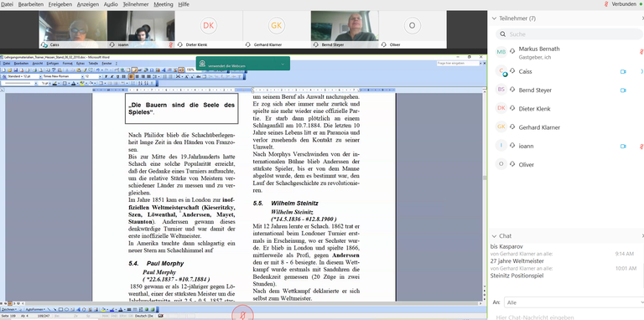The height and width of the screenshot is (320, 644).
Task: Click the DK Dieter Klenk video tile
Action: 209,29
